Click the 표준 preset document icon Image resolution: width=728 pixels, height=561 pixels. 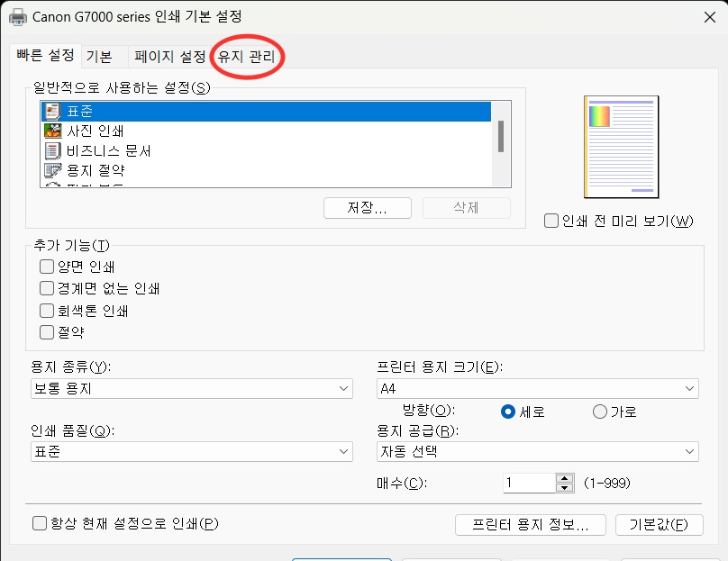coord(52,112)
